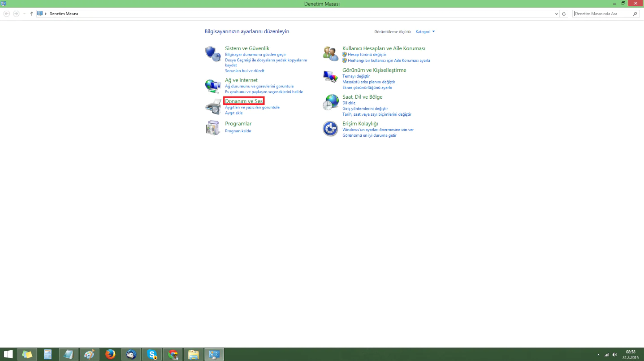
Task: Open the address bar history dropdown arrow
Action: 556,13
